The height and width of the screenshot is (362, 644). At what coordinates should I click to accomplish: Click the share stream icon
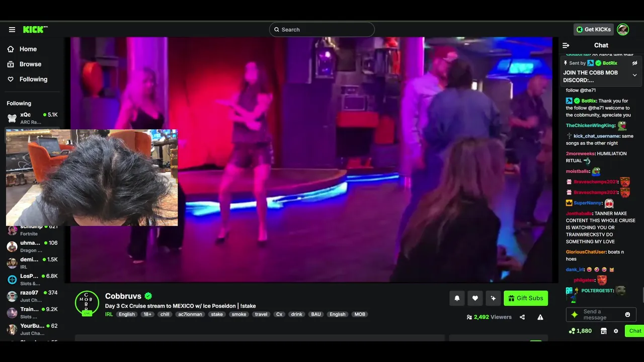[522, 317]
